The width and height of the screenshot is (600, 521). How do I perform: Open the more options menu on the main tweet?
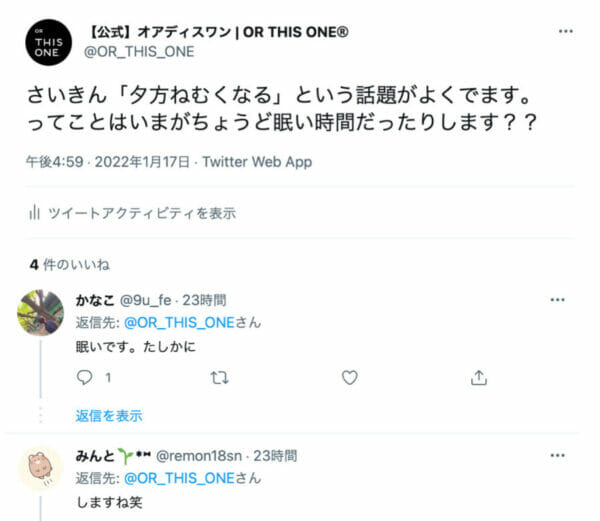click(x=566, y=31)
